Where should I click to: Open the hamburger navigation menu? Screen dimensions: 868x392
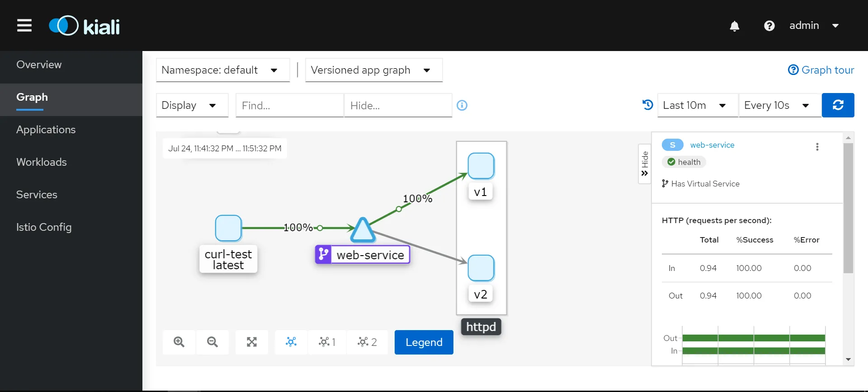pyautogui.click(x=24, y=26)
